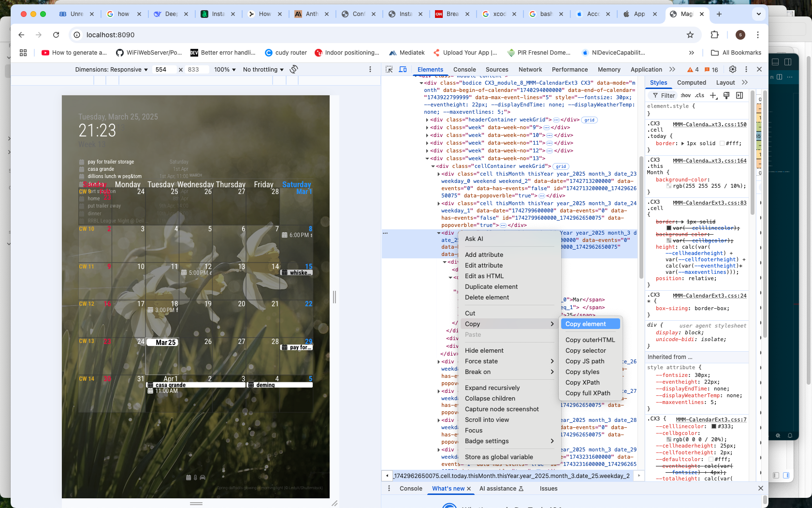Switch to the Computed tab
Screen dimensions: 812x508
point(691,83)
